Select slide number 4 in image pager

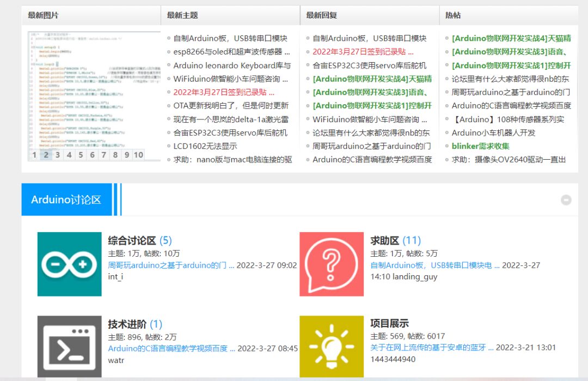point(69,155)
